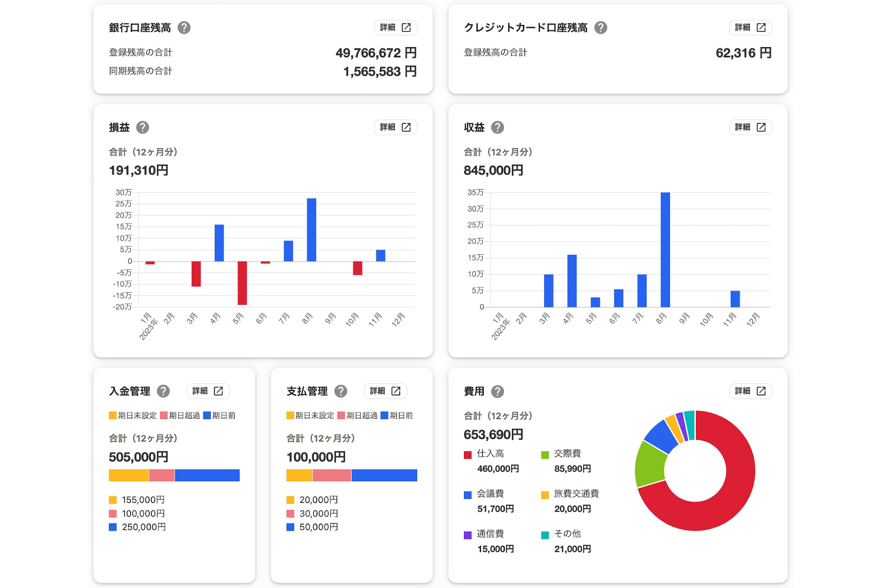This screenshot has width=882, height=588.
Task: Click the blue 期日前 segment of payment bar
Action: [x=384, y=476]
